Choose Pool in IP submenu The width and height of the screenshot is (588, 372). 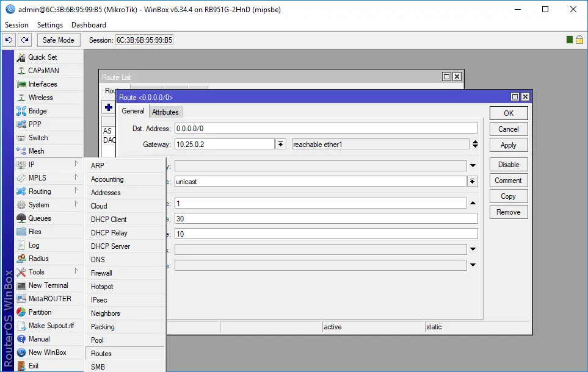(x=125, y=340)
